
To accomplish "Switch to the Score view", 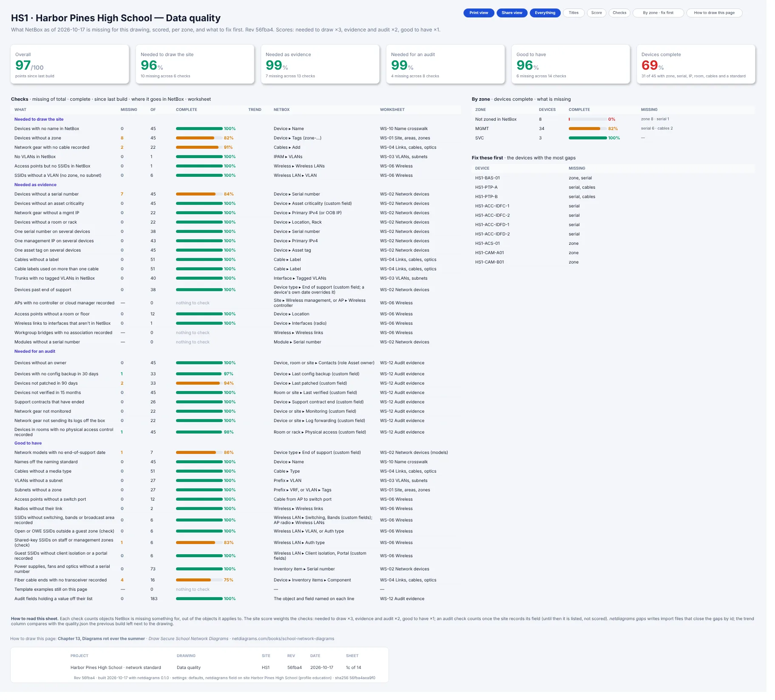I will point(596,13).
